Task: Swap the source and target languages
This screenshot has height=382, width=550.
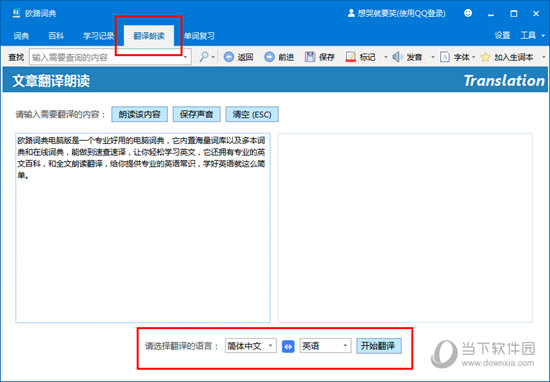Action: [288, 346]
